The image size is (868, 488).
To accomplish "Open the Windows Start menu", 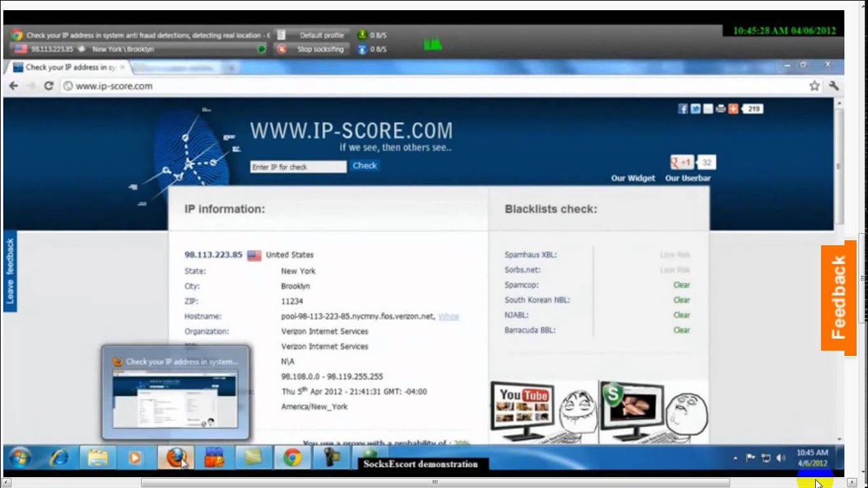I will pos(20,457).
